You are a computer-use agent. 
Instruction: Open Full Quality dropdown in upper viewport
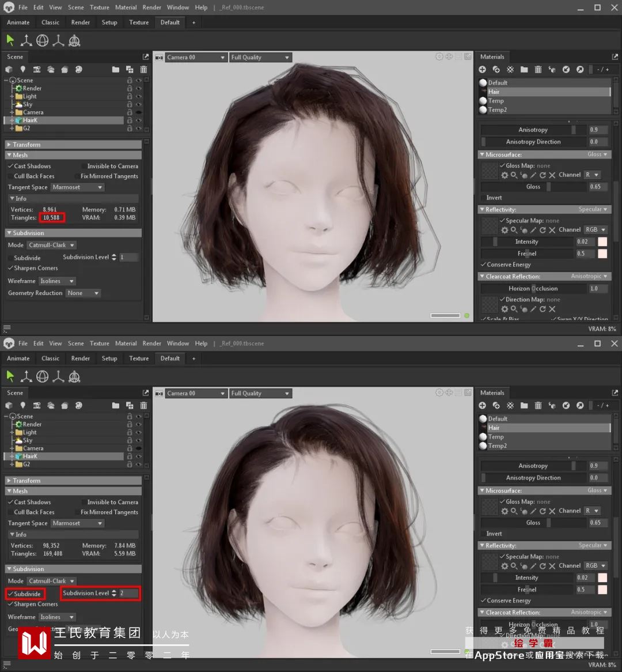(x=260, y=58)
